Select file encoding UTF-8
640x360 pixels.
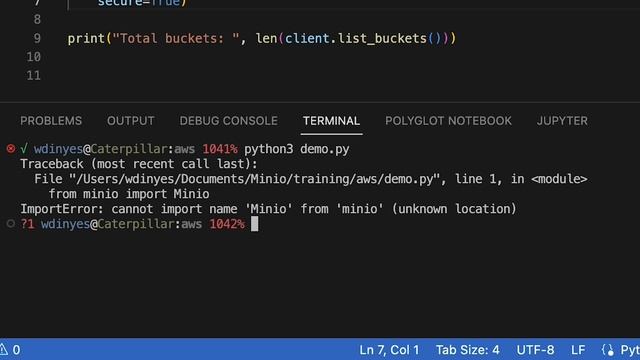(535, 350)
